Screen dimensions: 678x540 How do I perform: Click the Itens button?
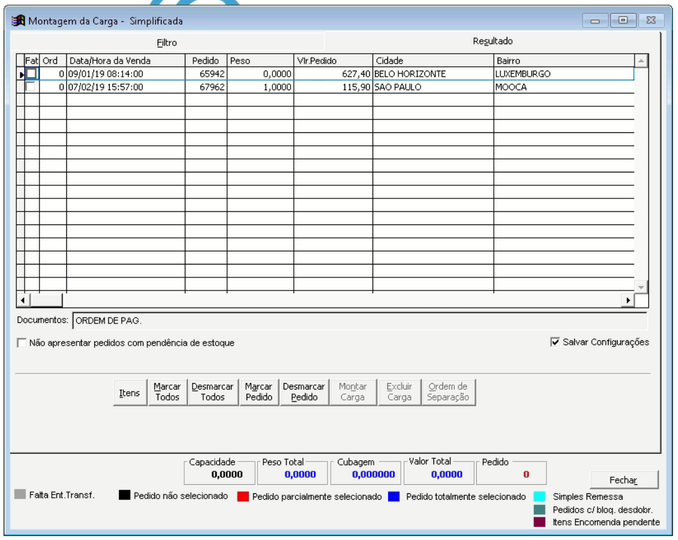[129, 393]
